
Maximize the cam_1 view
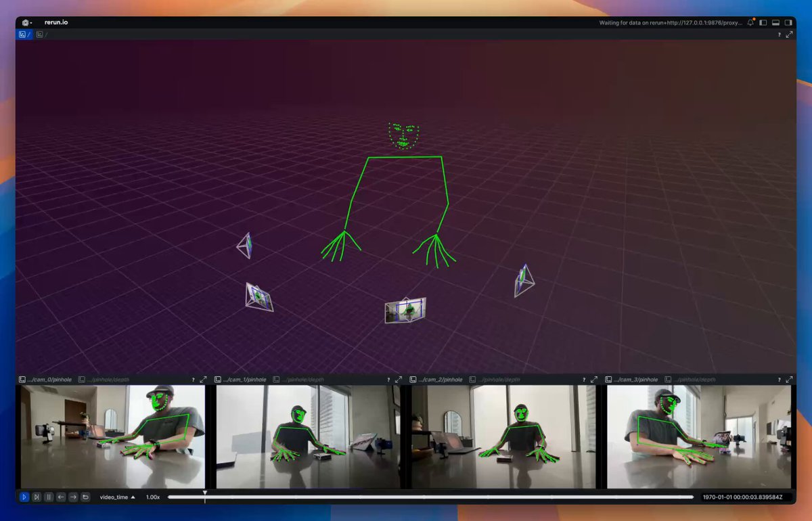click(x=399, y=380)
